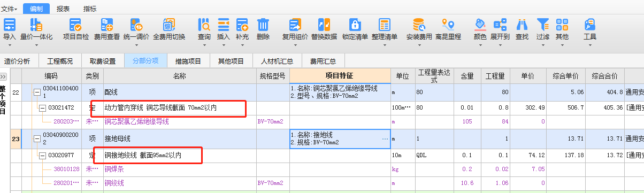Open the 人材机汇总 tab
This screenshot has height=193, width=644.
point(277,60)
